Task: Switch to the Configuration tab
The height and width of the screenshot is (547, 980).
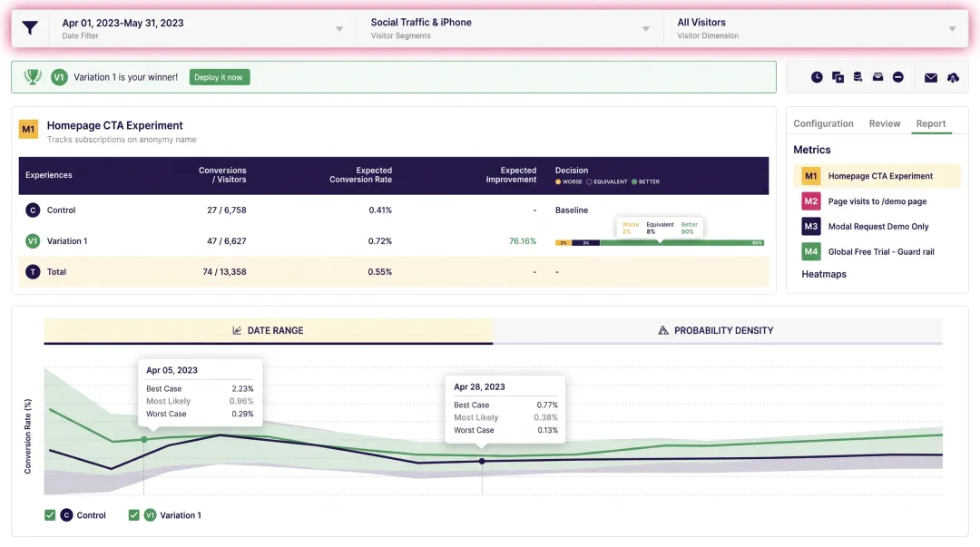Action: pyautogui.click(x=823, y=123)
